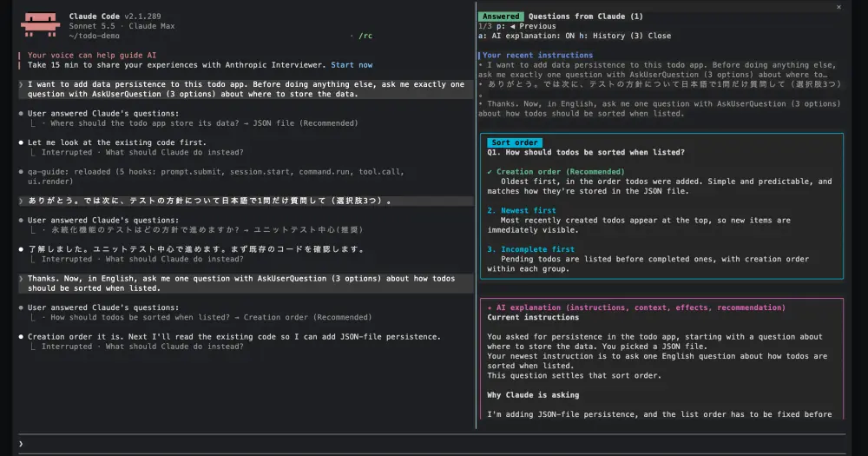This screenshot has width=868, height=456.
Task: Click the Japanese prompt about test policy
Action: click(246, 201)
